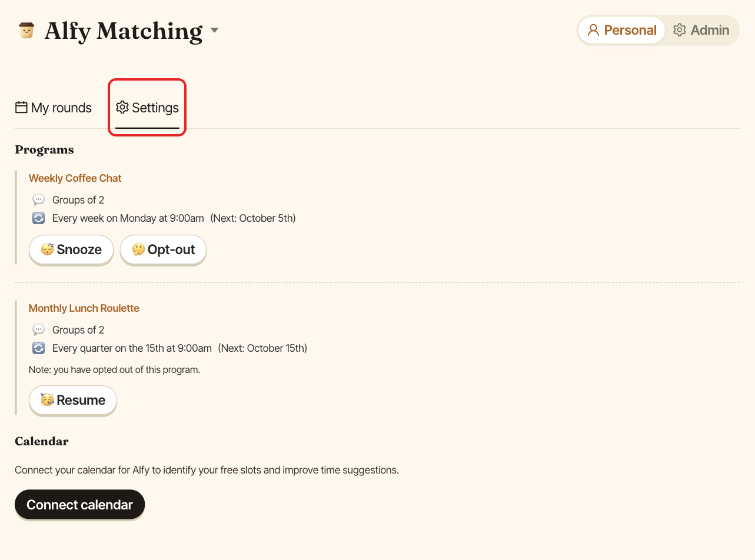Click the opted out note text

(x=115, y=370)
